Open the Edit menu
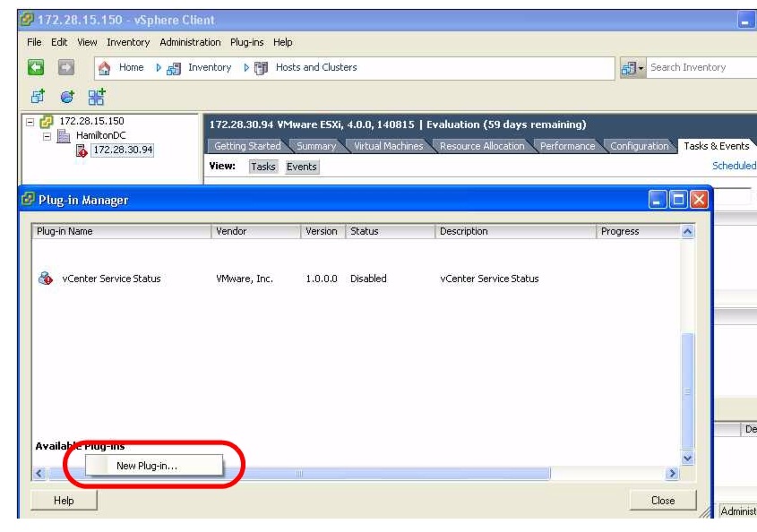Viewport: 757px width, 532px height. tap(59, 42)
